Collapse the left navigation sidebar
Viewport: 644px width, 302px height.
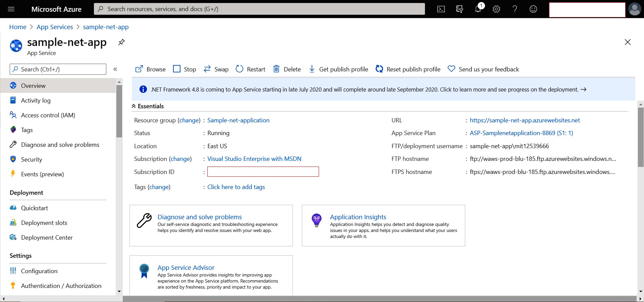pos(115,69)
